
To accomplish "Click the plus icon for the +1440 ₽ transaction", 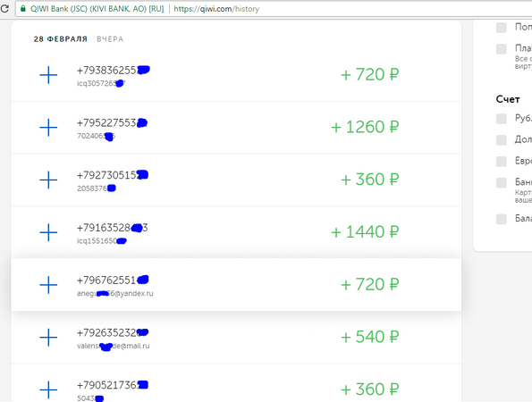I will pos(48,232).
